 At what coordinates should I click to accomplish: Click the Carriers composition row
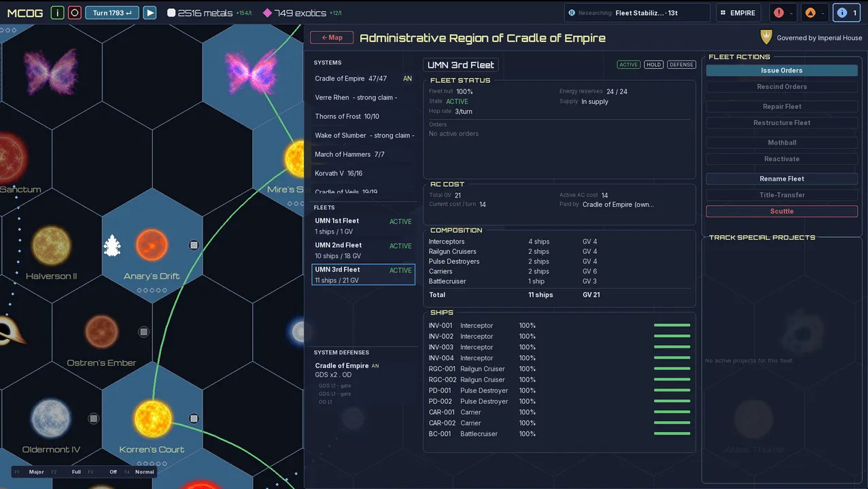(559, 272)
